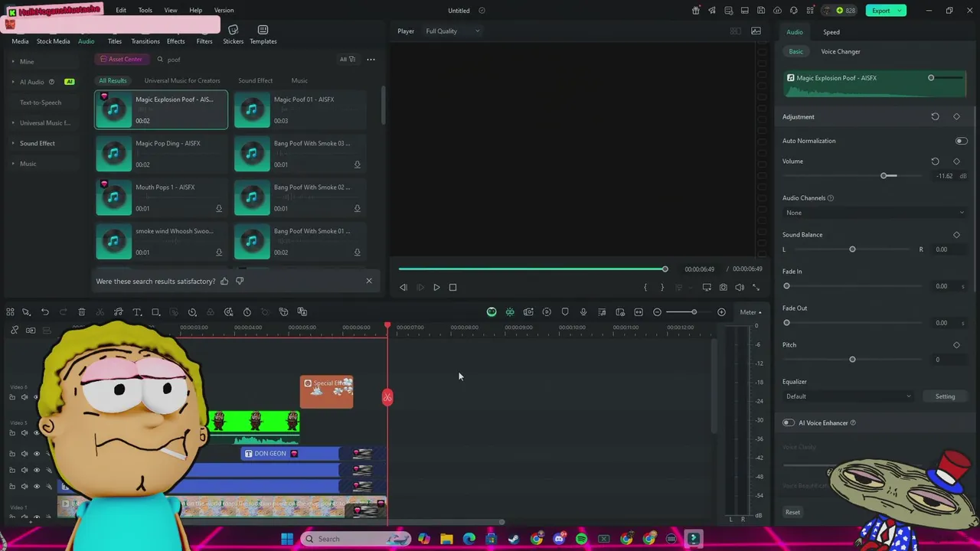Switch to Voice Changer sub-tab
980x551 pixels.
click(841, 51)
